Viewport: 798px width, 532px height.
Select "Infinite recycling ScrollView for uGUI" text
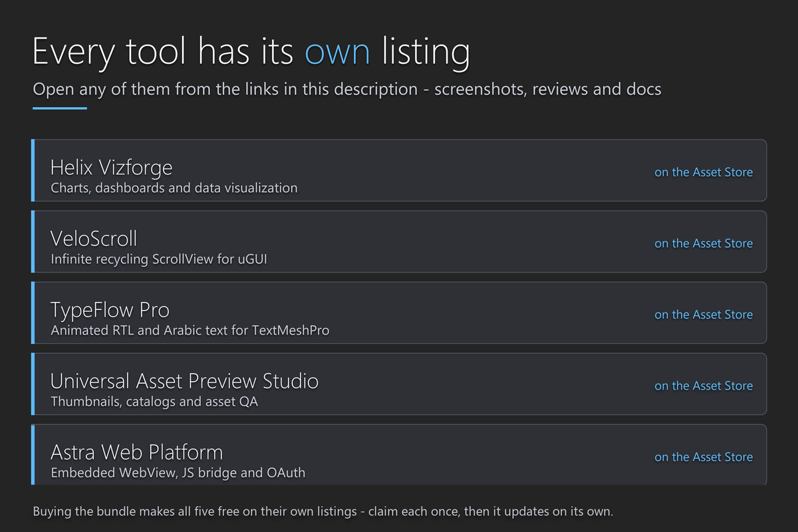160,259
